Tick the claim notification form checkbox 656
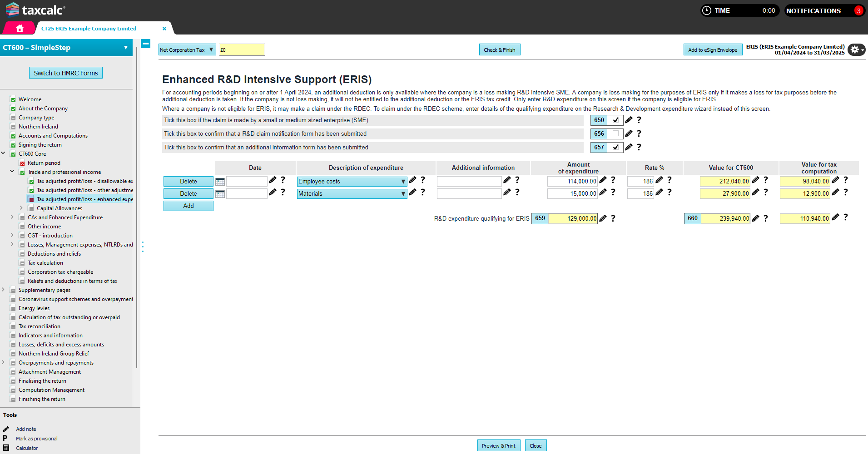 tap(615, 133)
